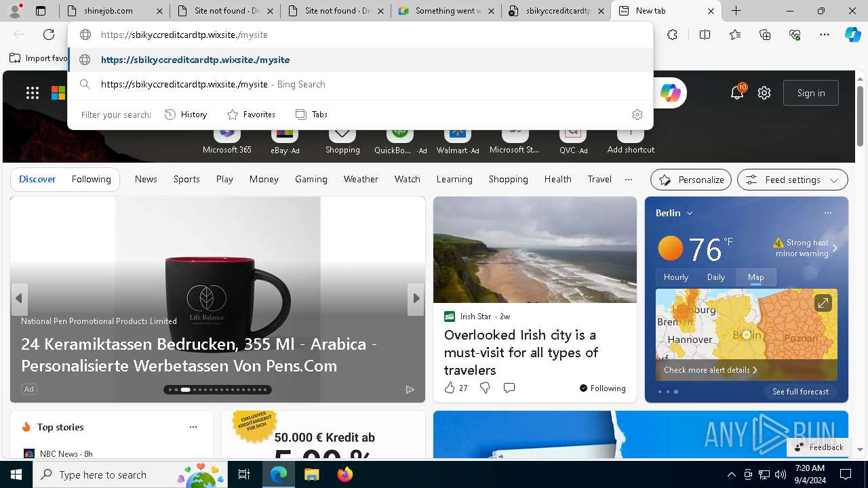Go to next carousel slide

click(x=416, y=298)
